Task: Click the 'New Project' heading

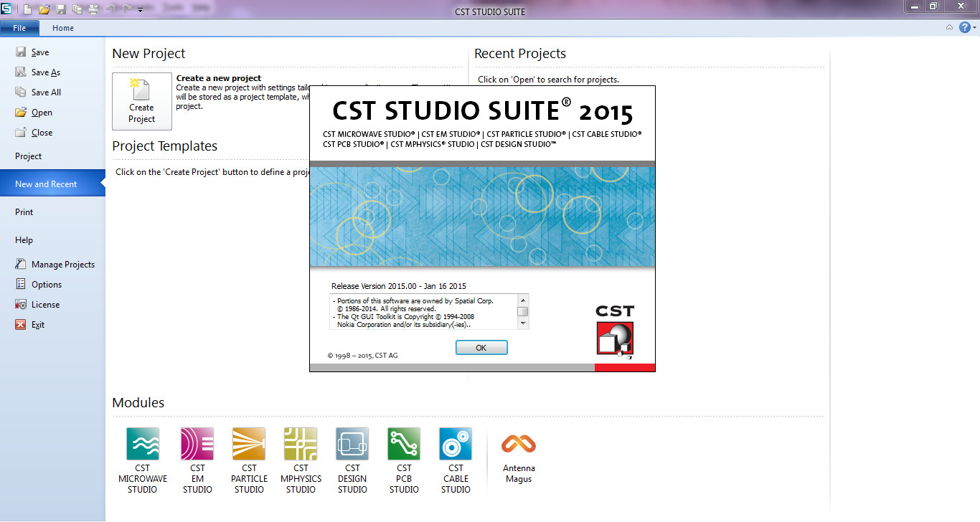Action: pos(149,54)
